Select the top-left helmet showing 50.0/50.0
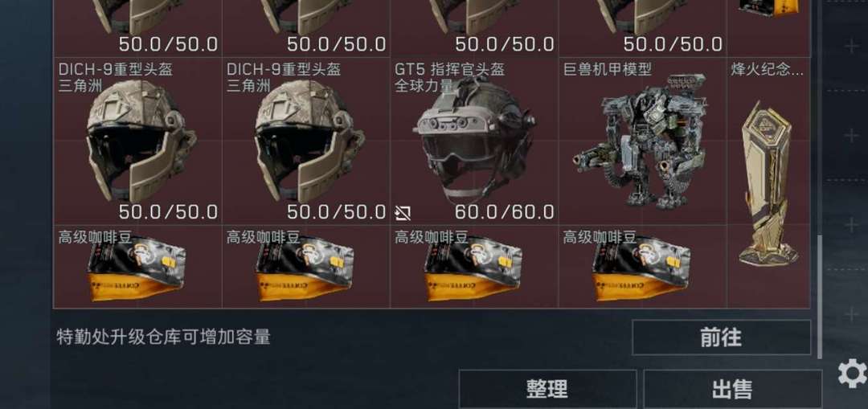The image size is (868, 409). [138, 27]
